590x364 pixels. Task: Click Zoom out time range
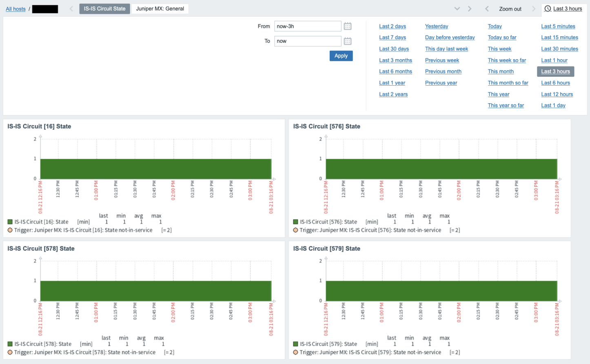tap(510, 9)
